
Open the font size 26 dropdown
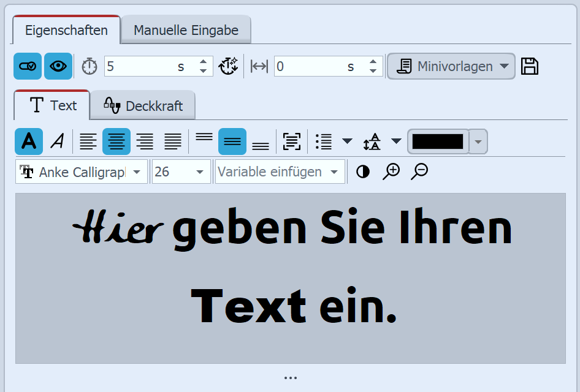181,172
